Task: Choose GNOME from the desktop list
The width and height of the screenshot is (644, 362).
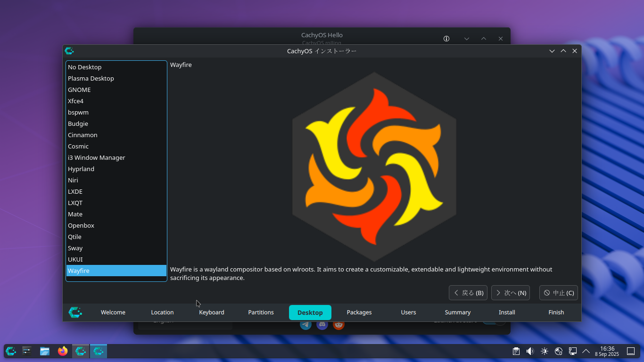Action: (x=116, y=90)
